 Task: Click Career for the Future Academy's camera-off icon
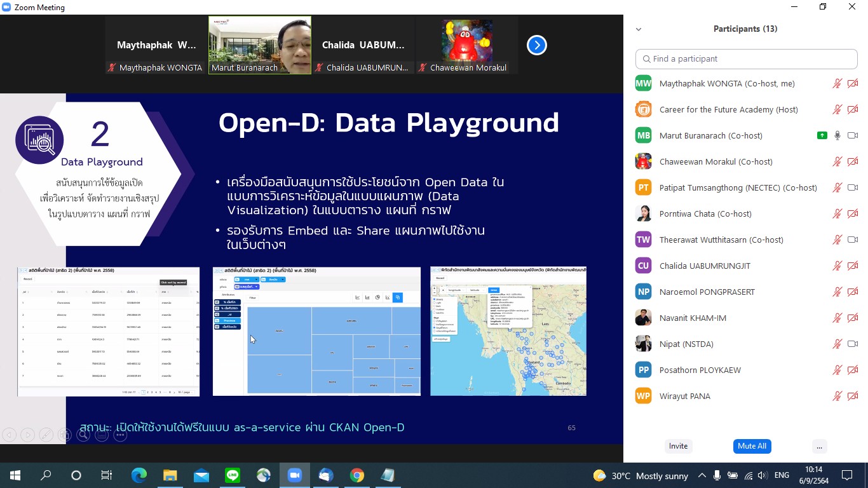click(x=853, y=109)
